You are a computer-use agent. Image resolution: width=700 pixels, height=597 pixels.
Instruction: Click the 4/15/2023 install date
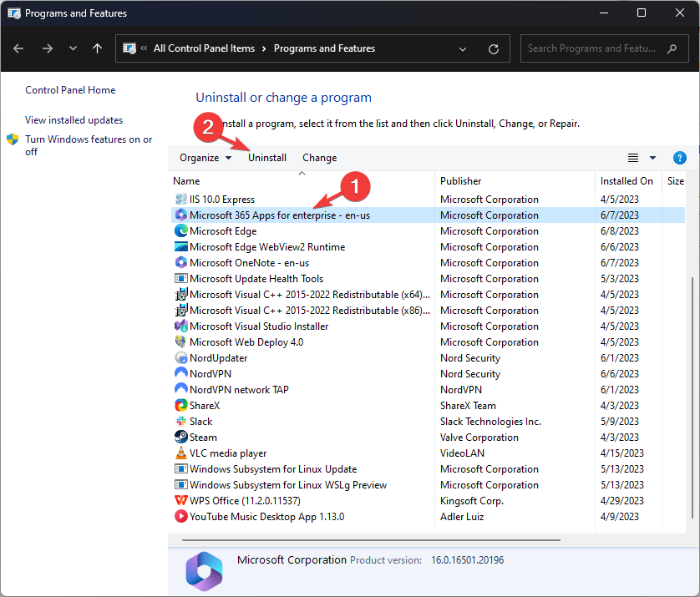(621, 453)
